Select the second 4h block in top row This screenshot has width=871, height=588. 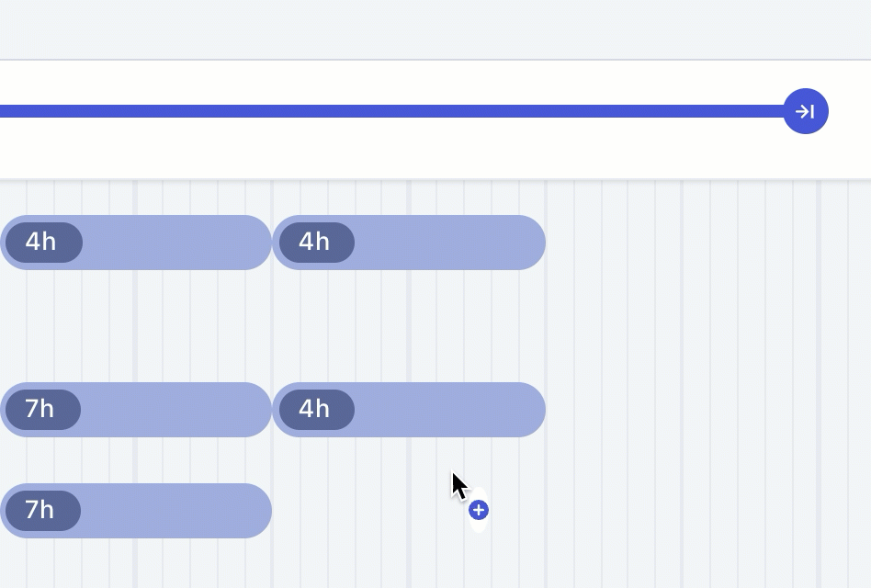448,243
